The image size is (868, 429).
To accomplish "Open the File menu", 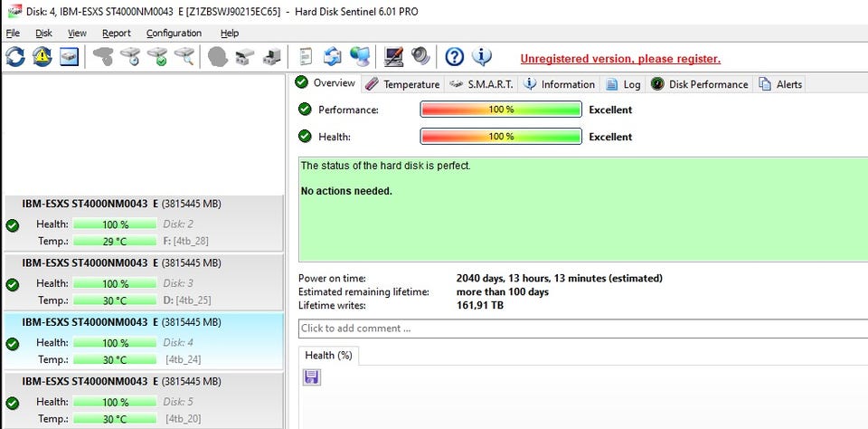I will tap(12, 33).
